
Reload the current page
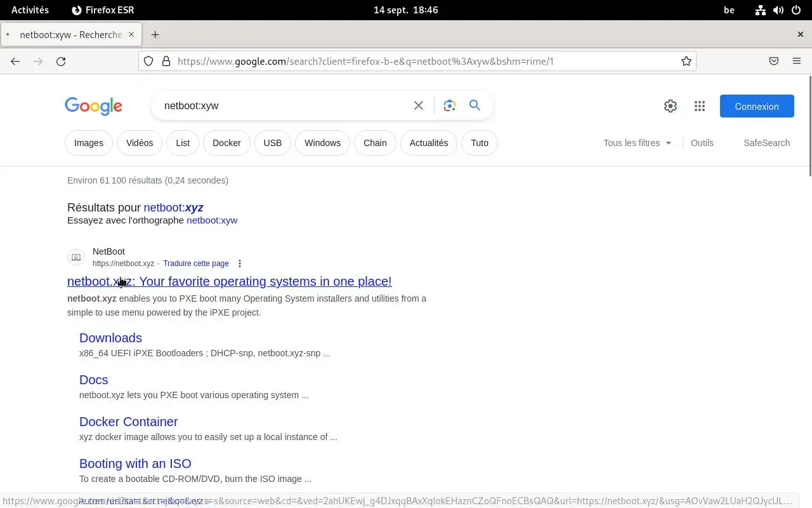coord(61,62)
